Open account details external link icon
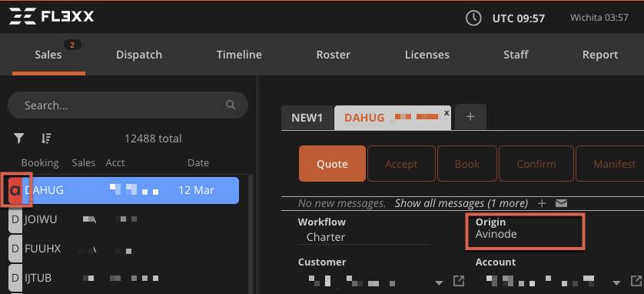The height and width of the screenshot is (294, 644). 636,281
